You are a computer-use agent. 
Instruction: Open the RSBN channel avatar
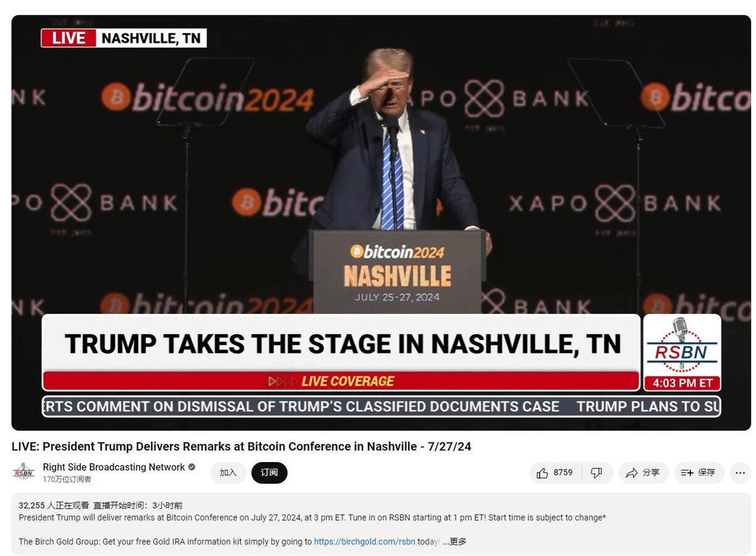pyautogui.click(x=24, y=473)
